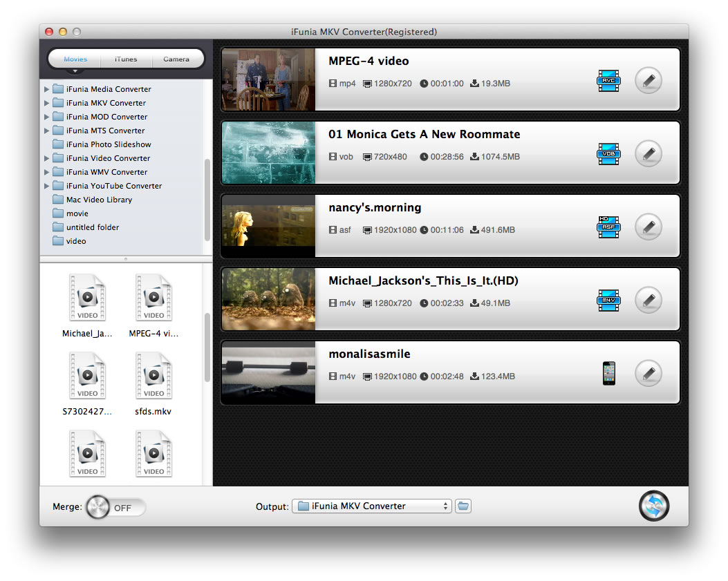
Task: Expand the iFunia Video Converter folder
Action: (46, 158)
